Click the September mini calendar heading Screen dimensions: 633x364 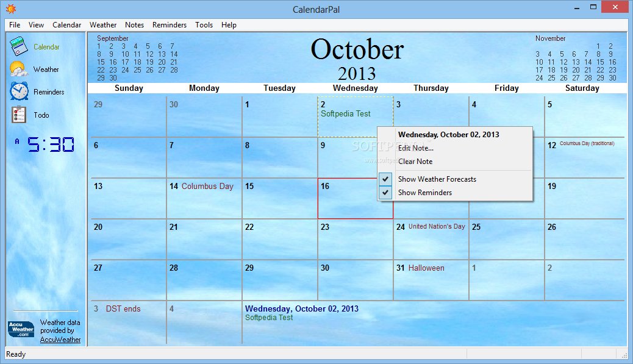pos(113,38)
